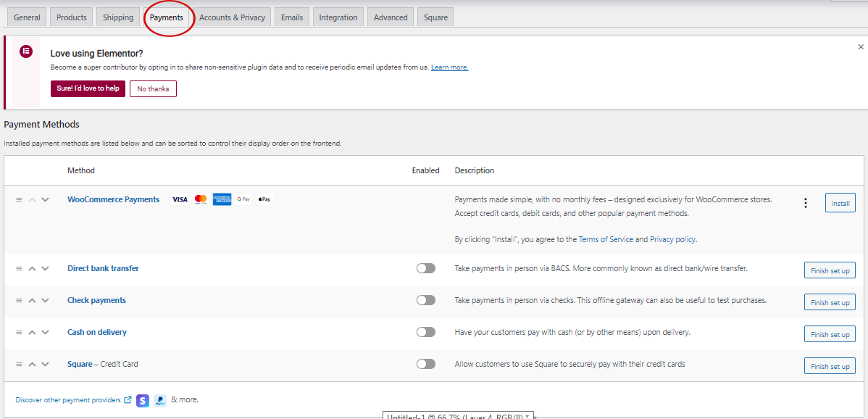Move WooCommerce Payments down with the arrow

[46, 200]
